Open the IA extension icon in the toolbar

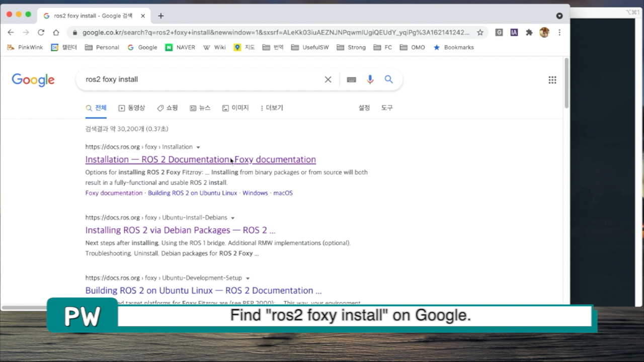coord(514,32)
